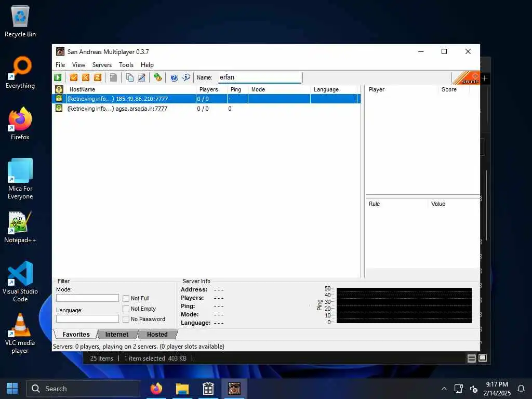This screenshot has height=399, width=532.
Task: Click the green Connect play icon
Action: point(58,77)
